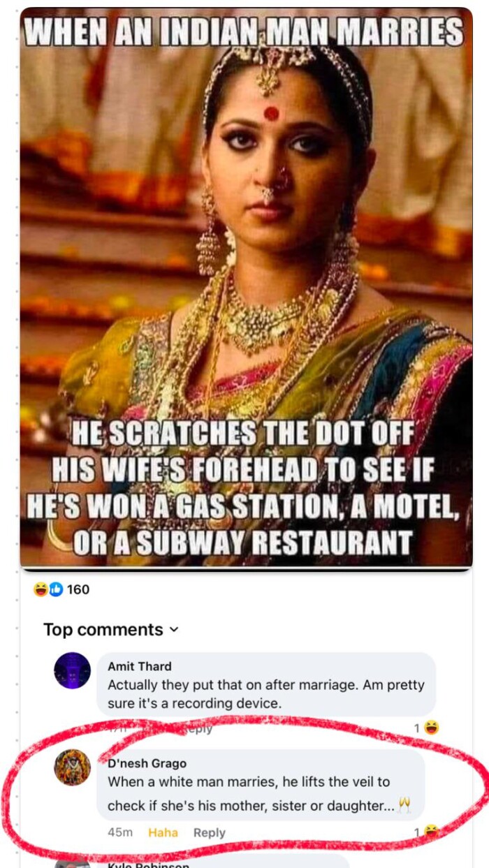Click Kyle Robinson's partially visible avatar
This screenshot has height=868, width=489.
pyautogui.click(x=72, y=863)
